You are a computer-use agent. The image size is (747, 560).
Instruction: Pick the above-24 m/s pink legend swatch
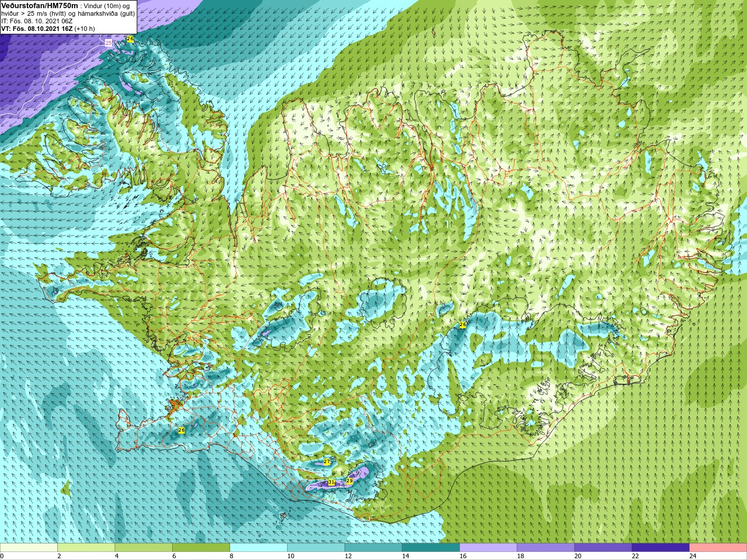[718, 548]
